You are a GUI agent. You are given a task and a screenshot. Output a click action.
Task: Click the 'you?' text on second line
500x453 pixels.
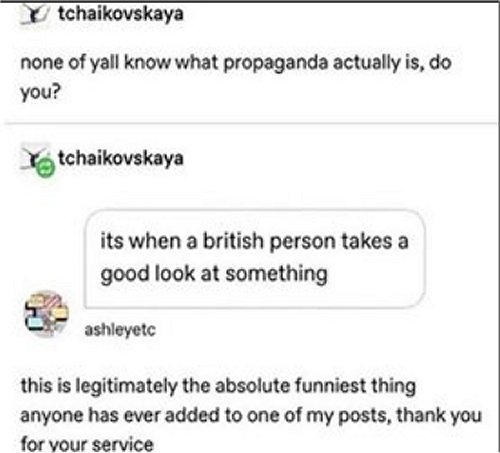[41, 92]
